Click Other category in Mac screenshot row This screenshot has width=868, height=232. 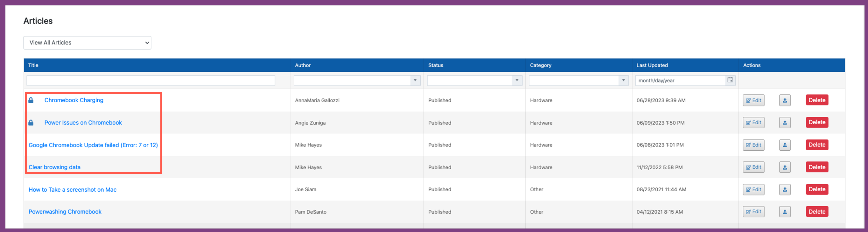coord(536,190)
